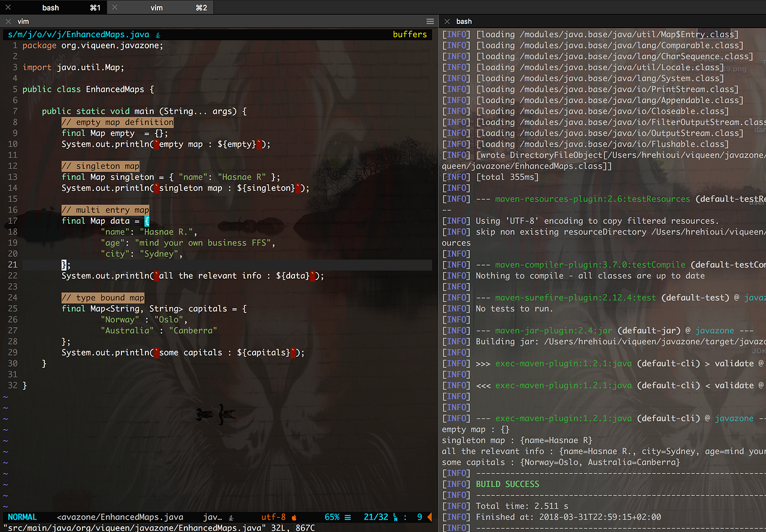Click the "// singleton map" comment
This screenshot has height=532, width=766.
point(101,166)
